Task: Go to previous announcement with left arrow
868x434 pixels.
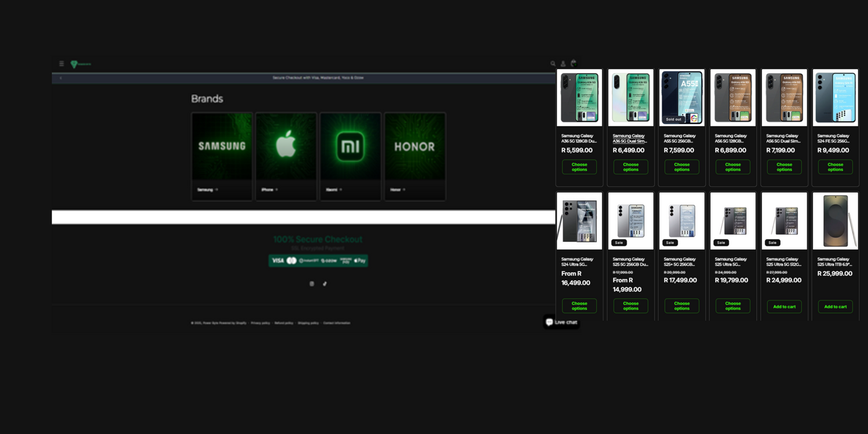Action: click(x=61, y=78)
